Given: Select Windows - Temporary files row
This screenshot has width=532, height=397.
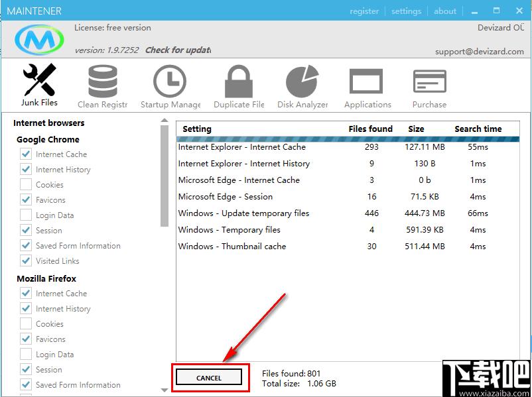Looking at the screenshot, I should [x=348, y=230].
